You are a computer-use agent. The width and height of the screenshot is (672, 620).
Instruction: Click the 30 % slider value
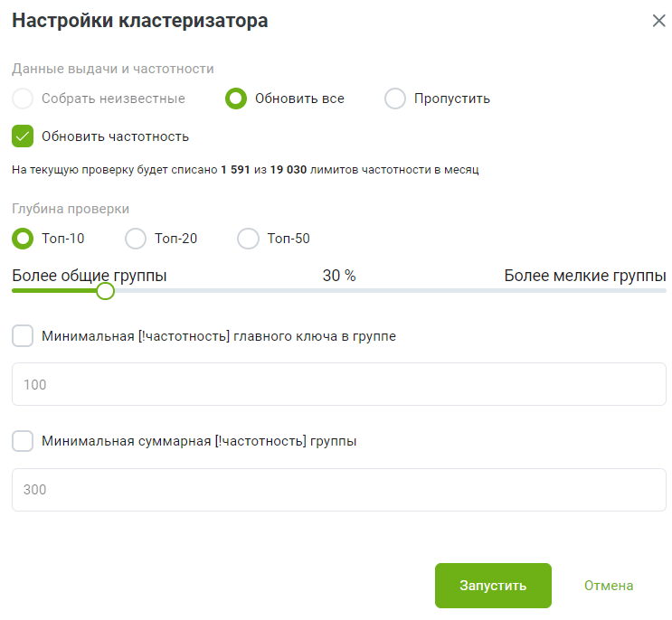click(339, 276)
